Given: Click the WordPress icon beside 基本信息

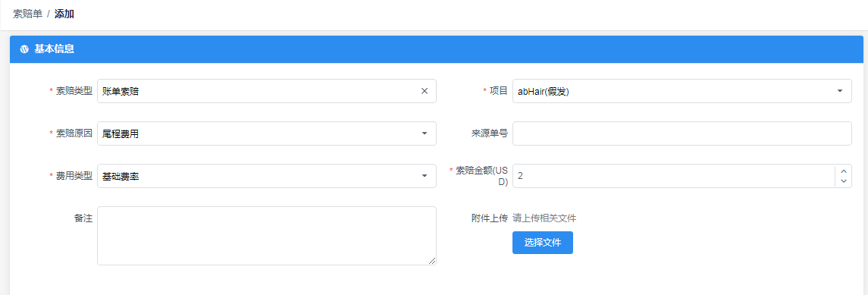Looking at the screenshot, I should pyautogui.click(x=24, y=49).
